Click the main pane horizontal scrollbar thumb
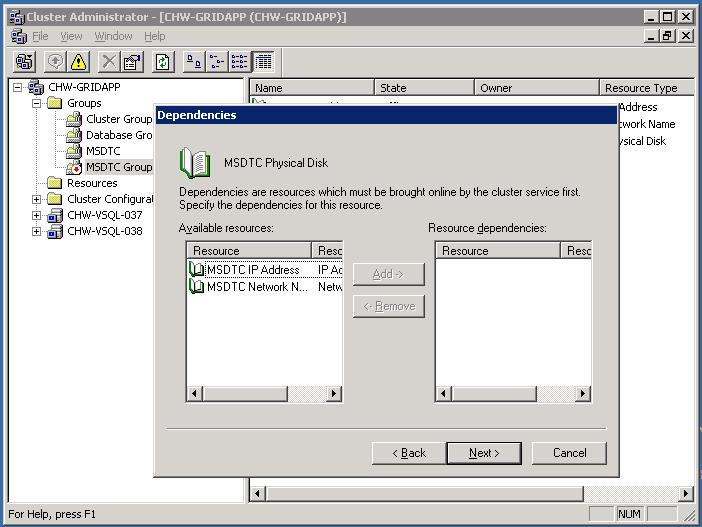Image resolution: width=702 pixels, height=527 pixels. point(424,494)
